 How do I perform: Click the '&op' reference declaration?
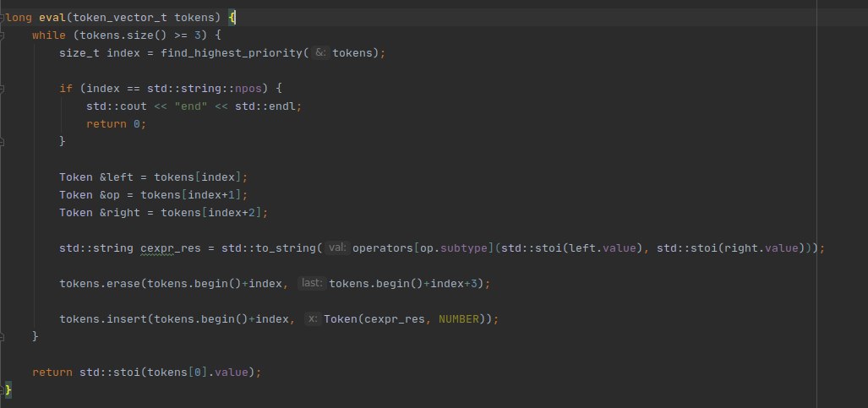coord(110,195)
